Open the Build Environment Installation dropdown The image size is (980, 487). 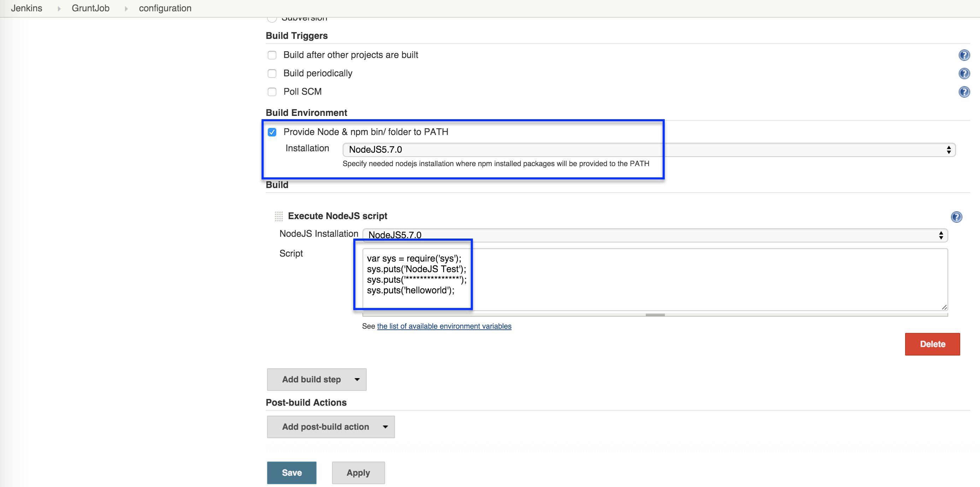(649, 149)
